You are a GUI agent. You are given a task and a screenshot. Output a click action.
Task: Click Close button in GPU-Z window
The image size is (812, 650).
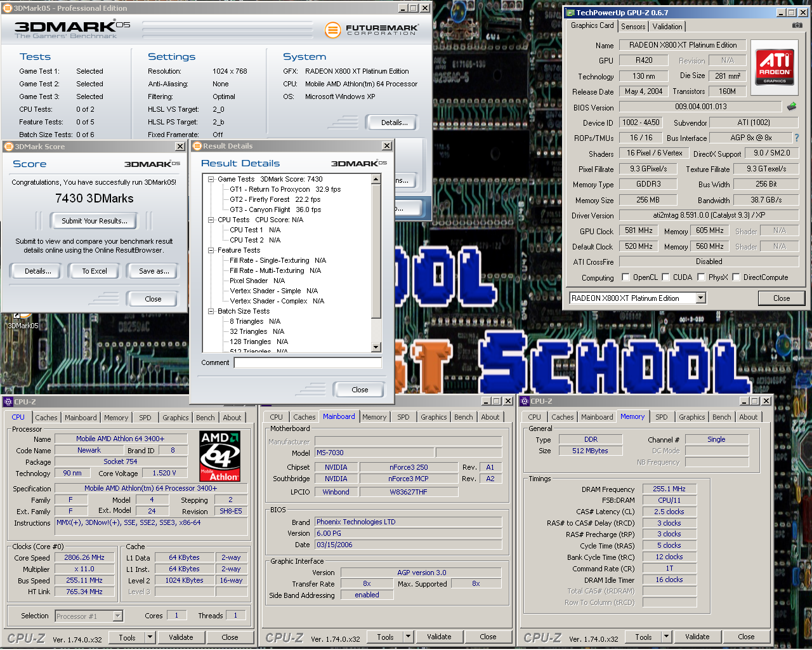pos(782,298)
